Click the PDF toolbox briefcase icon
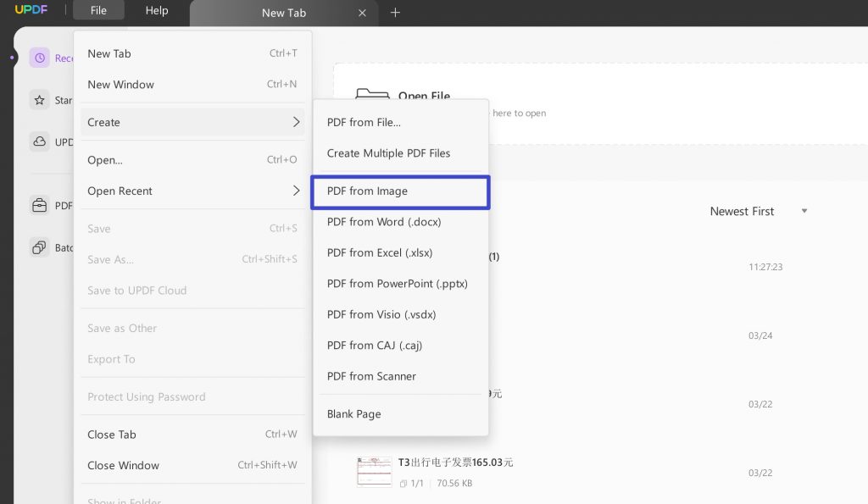The width and height of the screenshot is (868, 504). coord(39,205)
